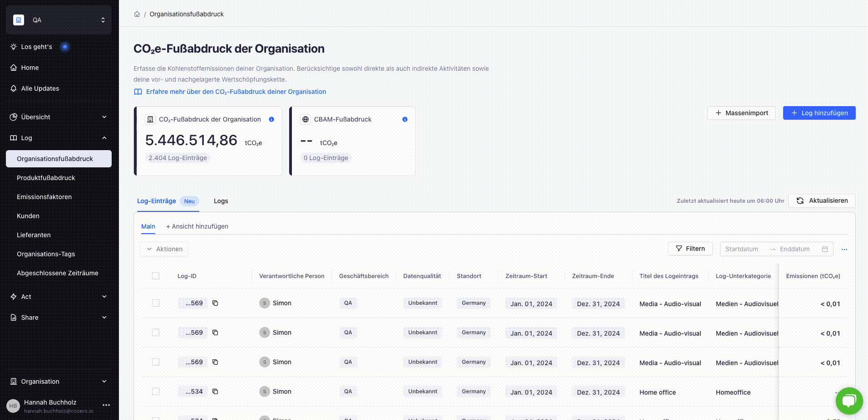Select all rows with header checkbox
Screen dimensions: 868x420
(x=156, y=276)
